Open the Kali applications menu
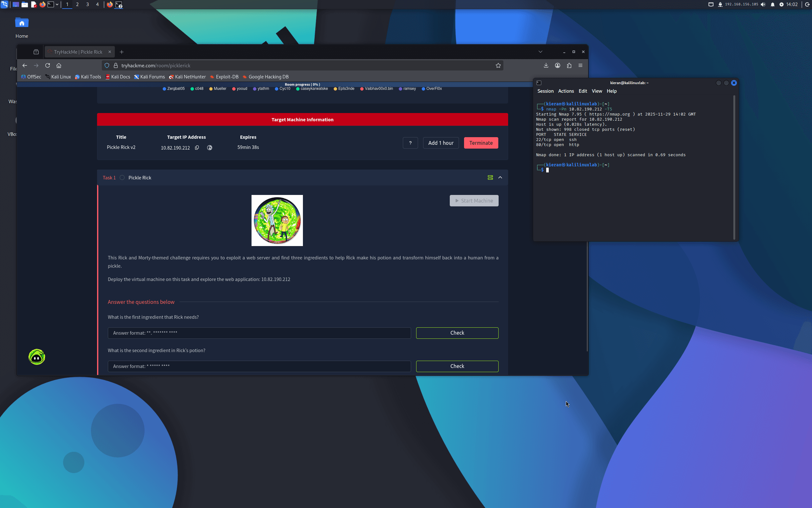Viewport: 812px width, 508px height. pos(4,4)
